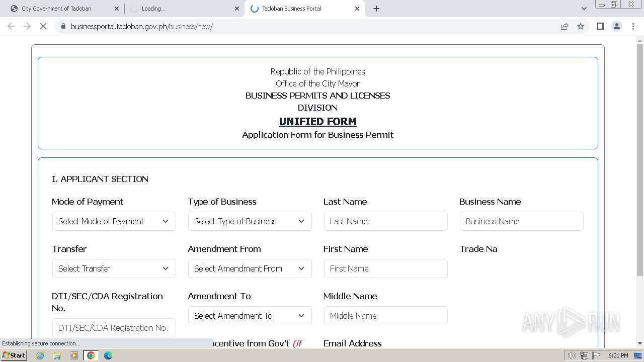Open a new tab

tap(376, 9)
